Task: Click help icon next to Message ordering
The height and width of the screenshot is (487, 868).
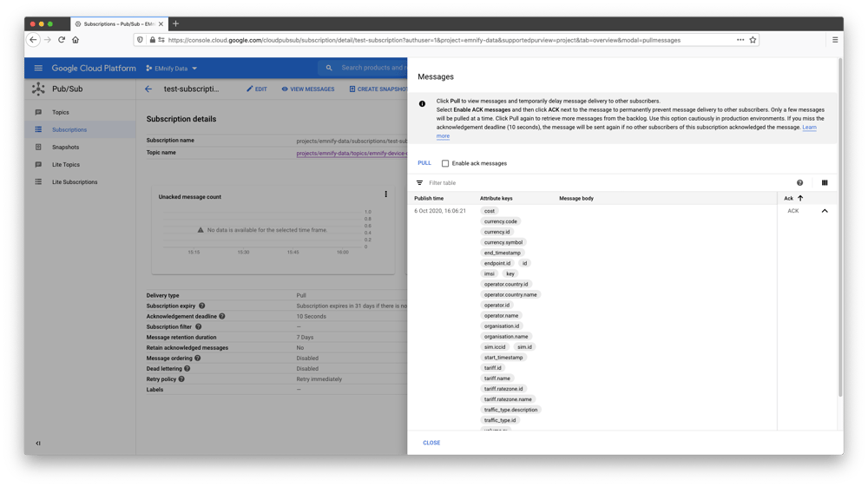Action: point(198,358)
